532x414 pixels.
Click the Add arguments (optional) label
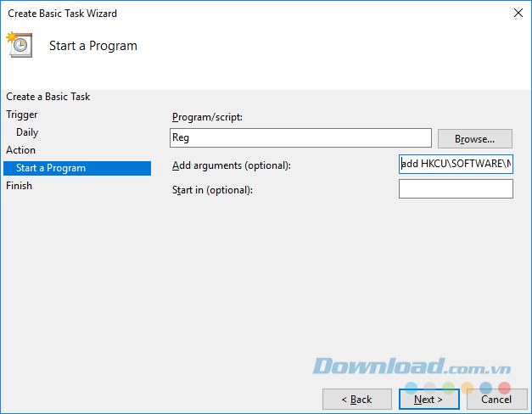(231, 165)
